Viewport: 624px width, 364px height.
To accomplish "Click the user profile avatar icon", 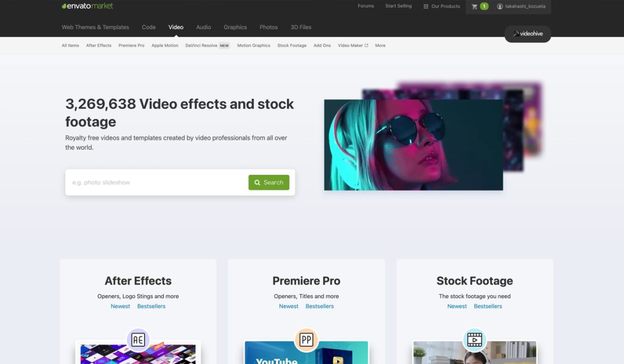I will (x=500, y=6).
